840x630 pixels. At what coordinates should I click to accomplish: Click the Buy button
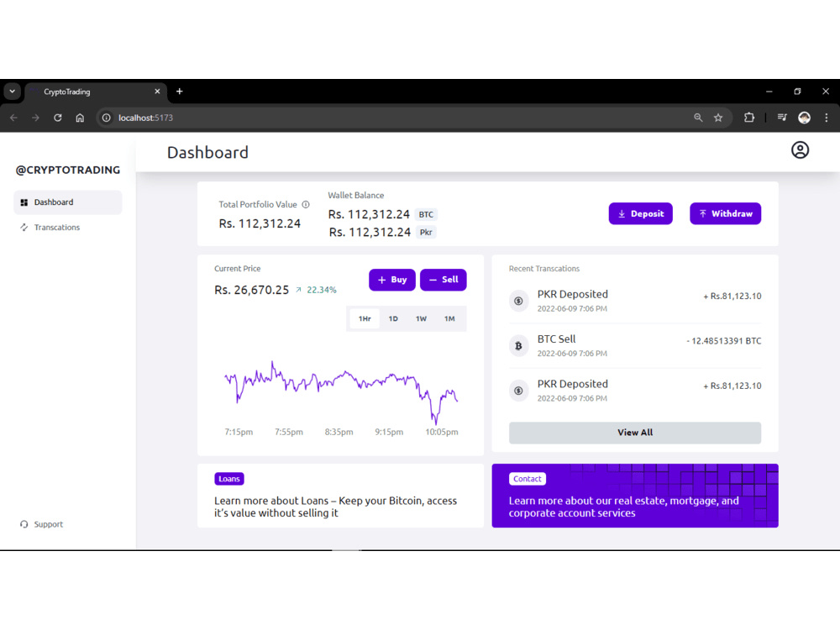coord(391,280)
